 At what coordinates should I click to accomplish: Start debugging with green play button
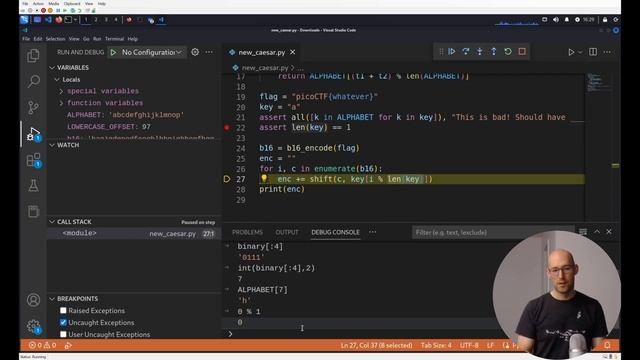click(x=113, y=52)
